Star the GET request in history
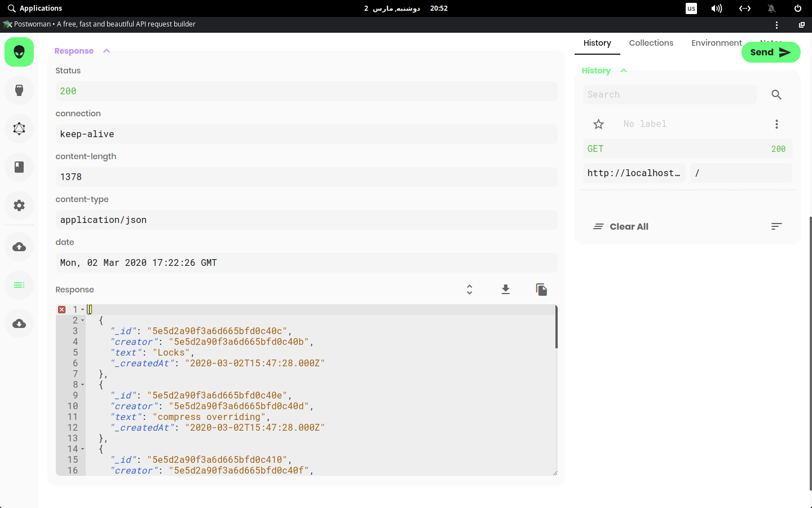This screenshot has height=508, width=812. (x=598, y=124)
